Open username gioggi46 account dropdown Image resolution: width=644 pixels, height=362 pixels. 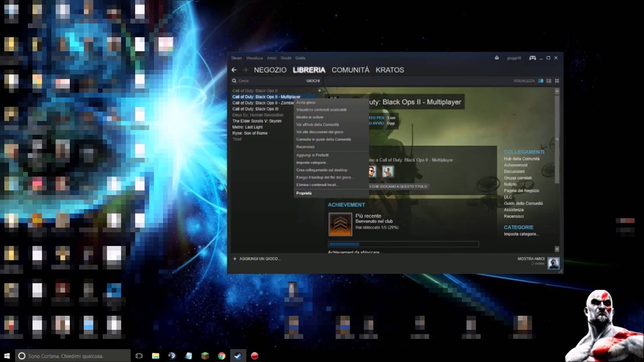coord(514,58)
